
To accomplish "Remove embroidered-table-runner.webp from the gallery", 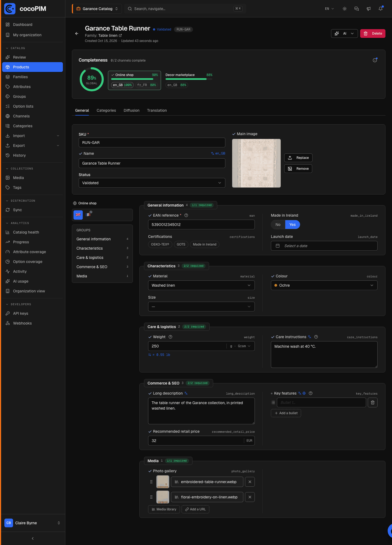I will click(x=250, y=482).
